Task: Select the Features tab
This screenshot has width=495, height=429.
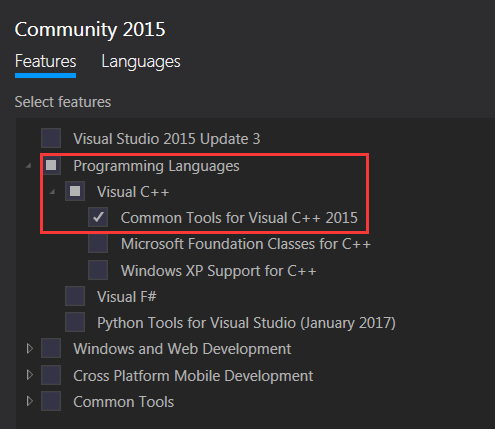Action: (x=46, y=62)
